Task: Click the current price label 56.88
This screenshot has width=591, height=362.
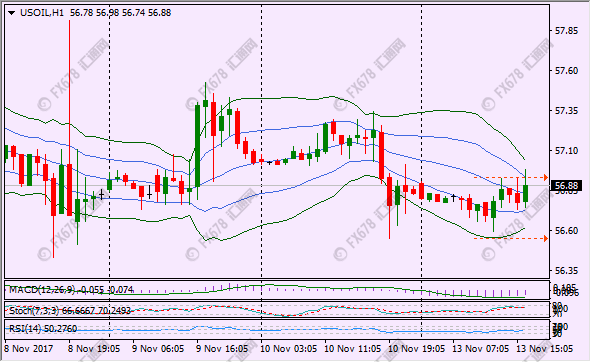Action: tap(566, 186)
